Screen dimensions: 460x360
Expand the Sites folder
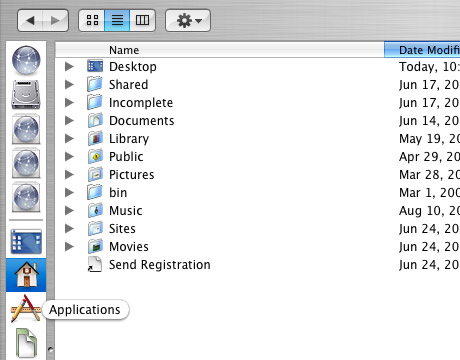coord(69,228)
